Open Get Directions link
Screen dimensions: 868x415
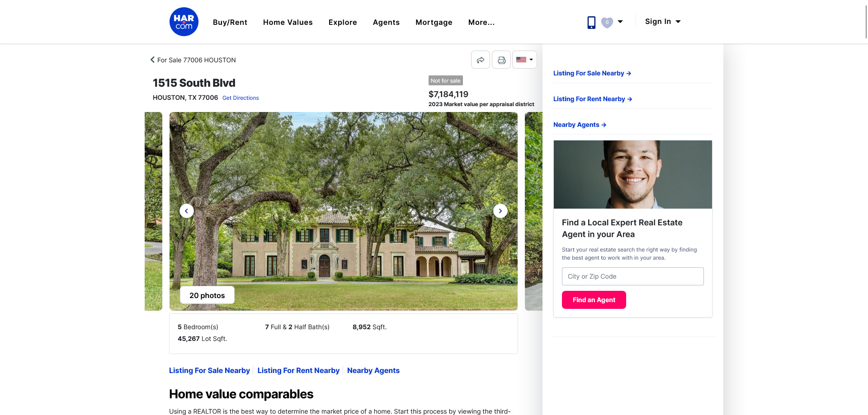[x=241, y=98]
